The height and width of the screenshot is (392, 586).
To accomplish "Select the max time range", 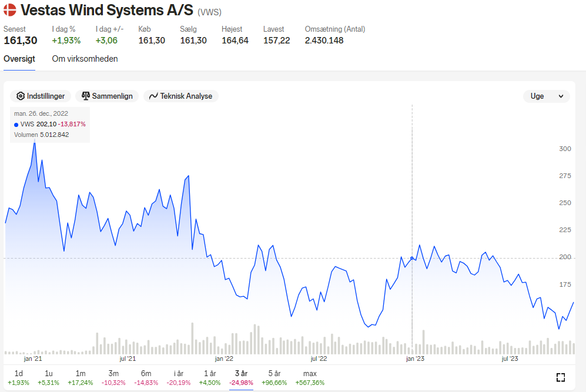I will [310, 378].
